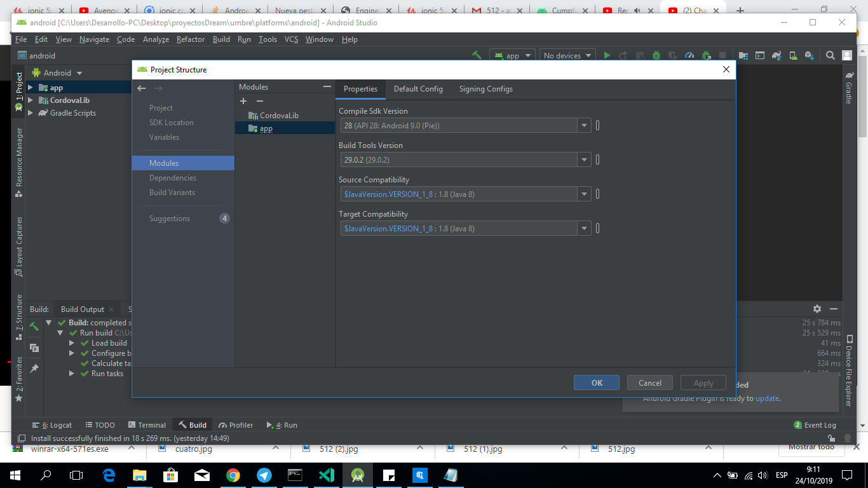The height and width of the screenshot is (488, 868).
Task: Open the Resource Manager side panel
Action: 18,162
